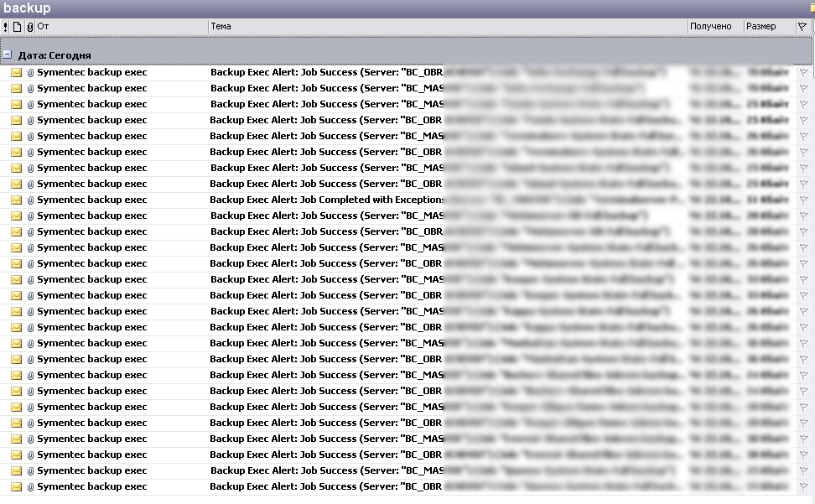Sort by flag status column header
This screenshot has height=504, width=815.
coord(802,27)
